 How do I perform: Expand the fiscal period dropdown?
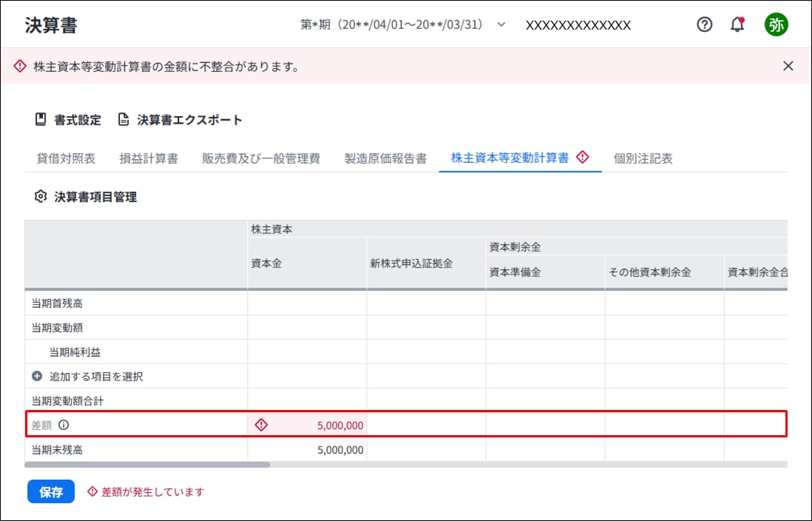coord(501,24)
